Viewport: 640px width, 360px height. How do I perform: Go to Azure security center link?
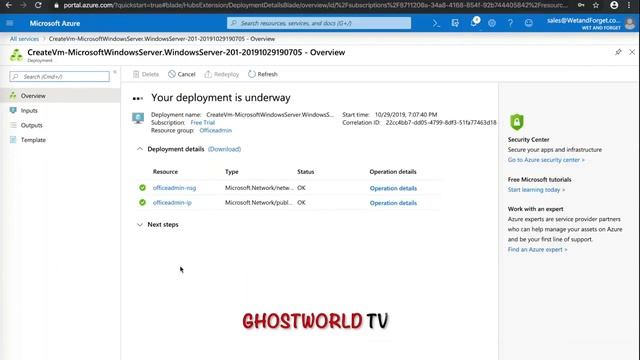click(546, 160)
